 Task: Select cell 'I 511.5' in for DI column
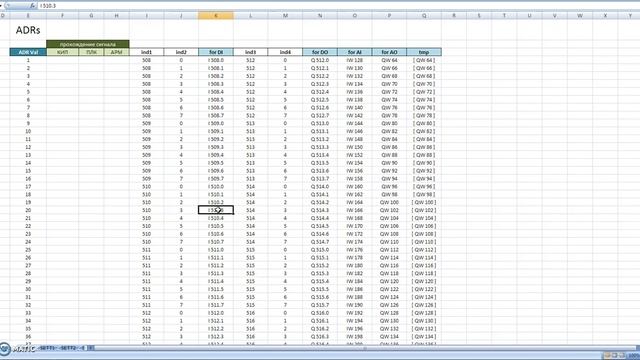click(x=216, y=289)
